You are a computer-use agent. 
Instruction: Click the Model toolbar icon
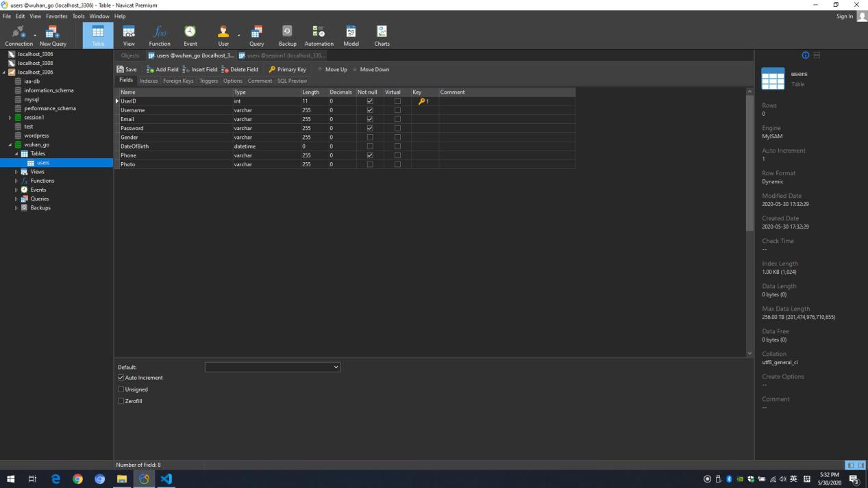(x=351, y=34)
